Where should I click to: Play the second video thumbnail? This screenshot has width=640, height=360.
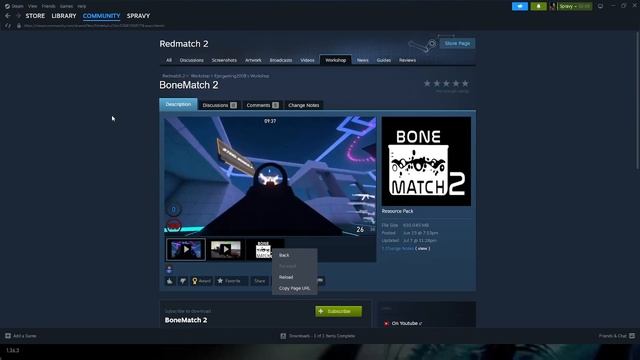225,249
